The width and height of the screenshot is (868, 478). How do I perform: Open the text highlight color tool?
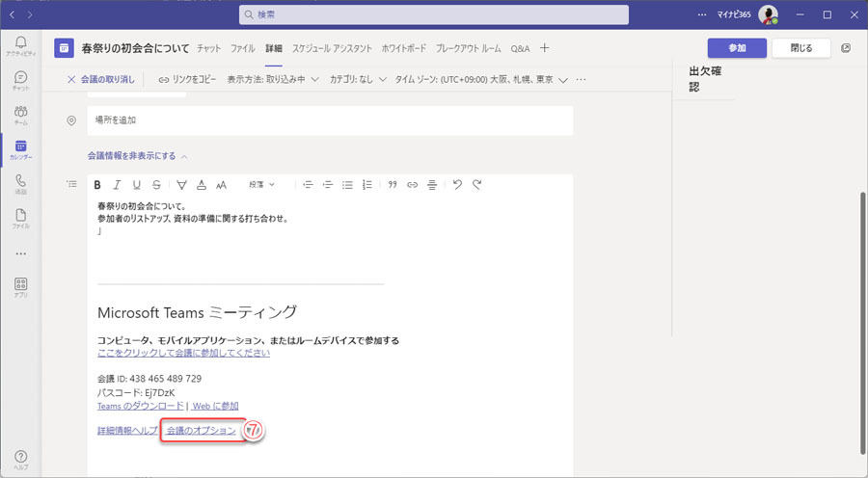(181, 185)
